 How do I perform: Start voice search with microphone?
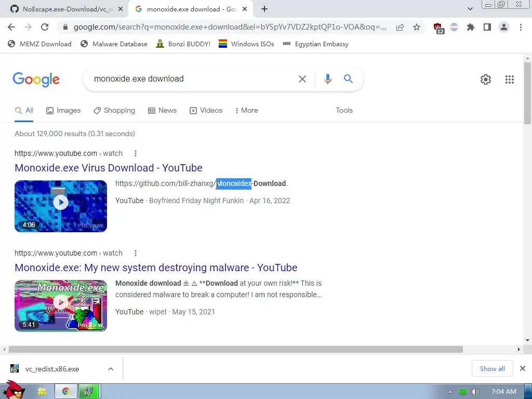pos(327,79)
